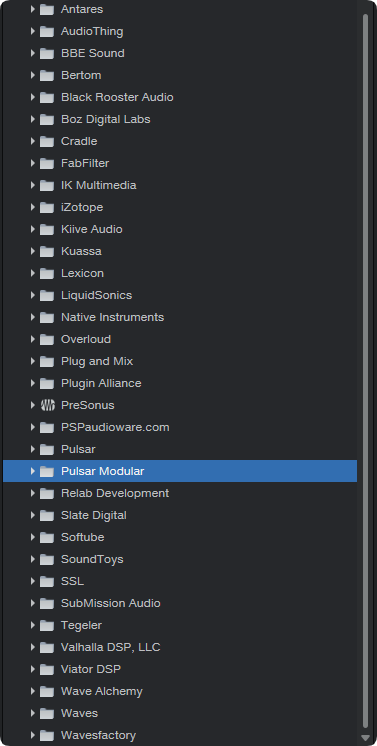Select the Kuassa vendor entry
The image size is (377, 746).
pyautogui.click(x=180, y=251)
